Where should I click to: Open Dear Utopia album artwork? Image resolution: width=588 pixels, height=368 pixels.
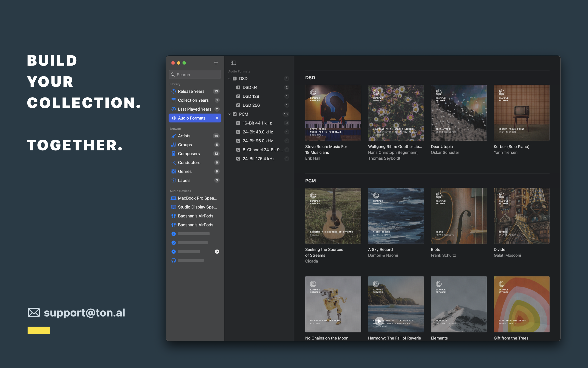click(459, 113)
